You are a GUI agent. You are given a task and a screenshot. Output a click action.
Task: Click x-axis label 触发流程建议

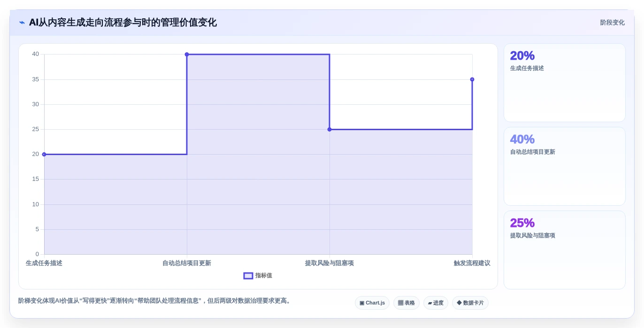472,263
